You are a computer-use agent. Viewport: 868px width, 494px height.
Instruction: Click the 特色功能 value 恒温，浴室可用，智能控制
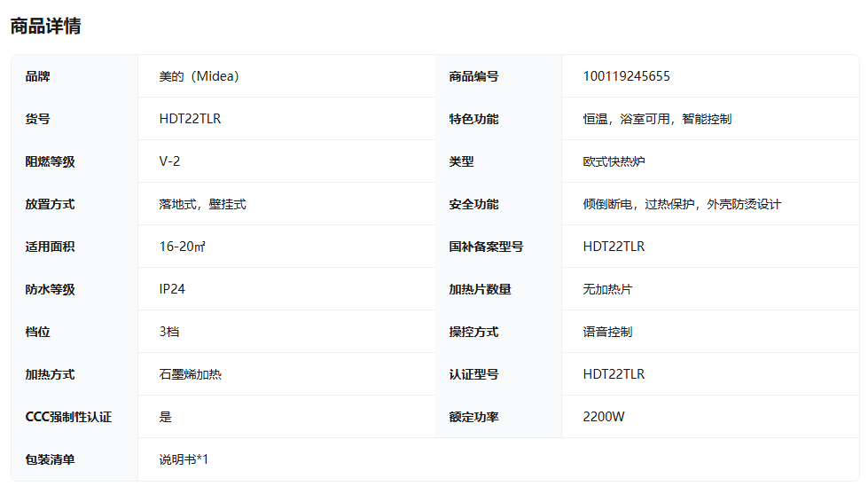656,119
